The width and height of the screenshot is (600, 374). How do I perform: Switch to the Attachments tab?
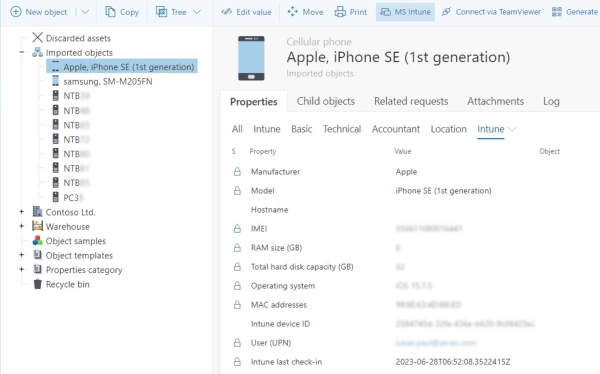click(496, 101)
